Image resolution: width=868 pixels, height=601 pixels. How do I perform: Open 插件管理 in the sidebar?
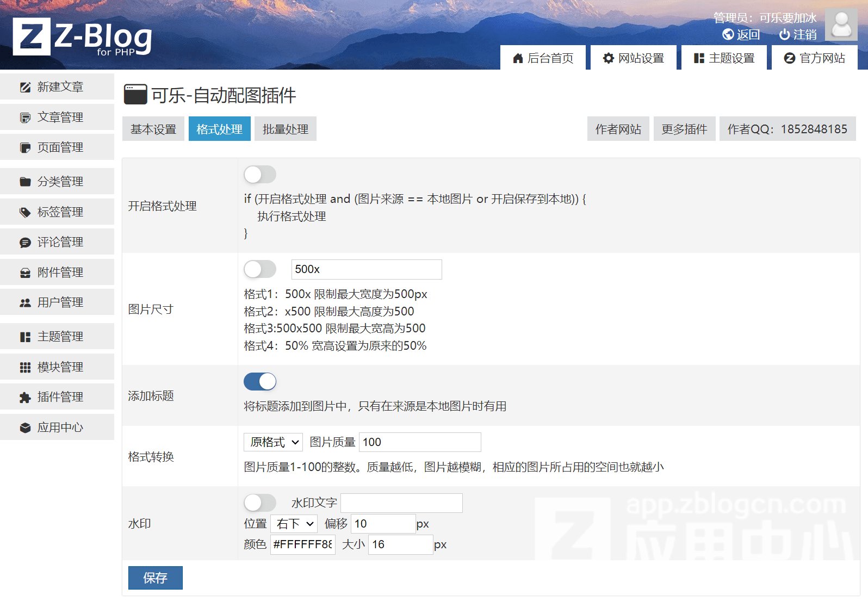(57, 397)
